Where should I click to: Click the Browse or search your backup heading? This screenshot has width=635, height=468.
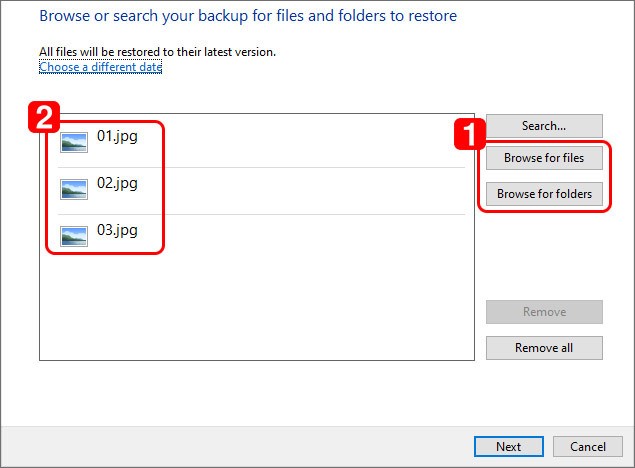(248, 16)
